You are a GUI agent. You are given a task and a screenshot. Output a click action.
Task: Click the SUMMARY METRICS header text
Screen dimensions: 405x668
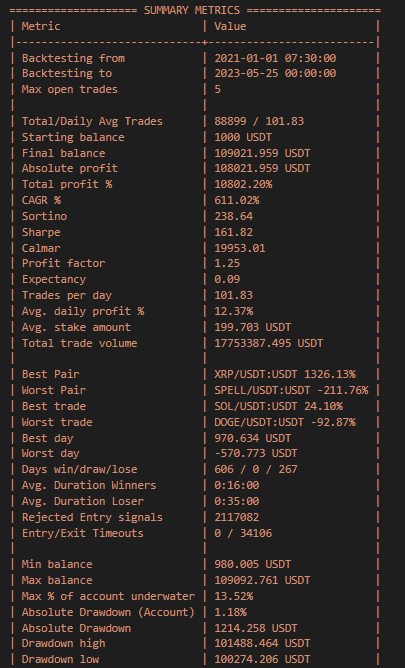192,10
